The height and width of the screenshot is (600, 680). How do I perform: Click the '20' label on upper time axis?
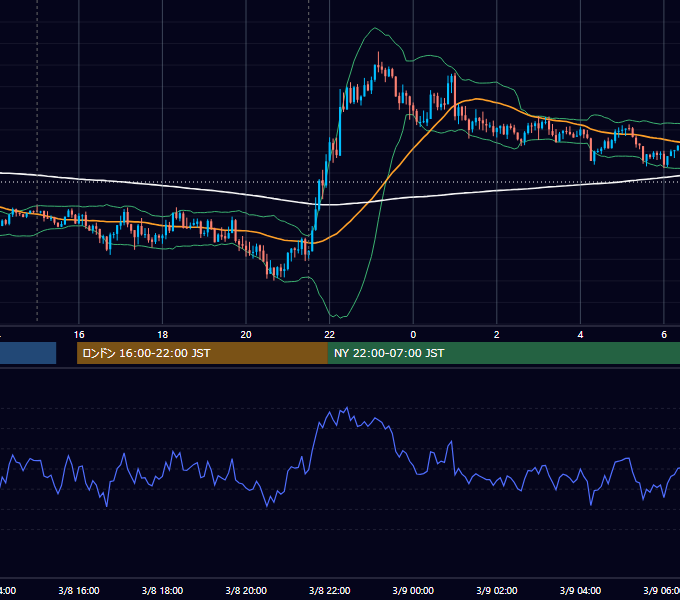[246, 335]
